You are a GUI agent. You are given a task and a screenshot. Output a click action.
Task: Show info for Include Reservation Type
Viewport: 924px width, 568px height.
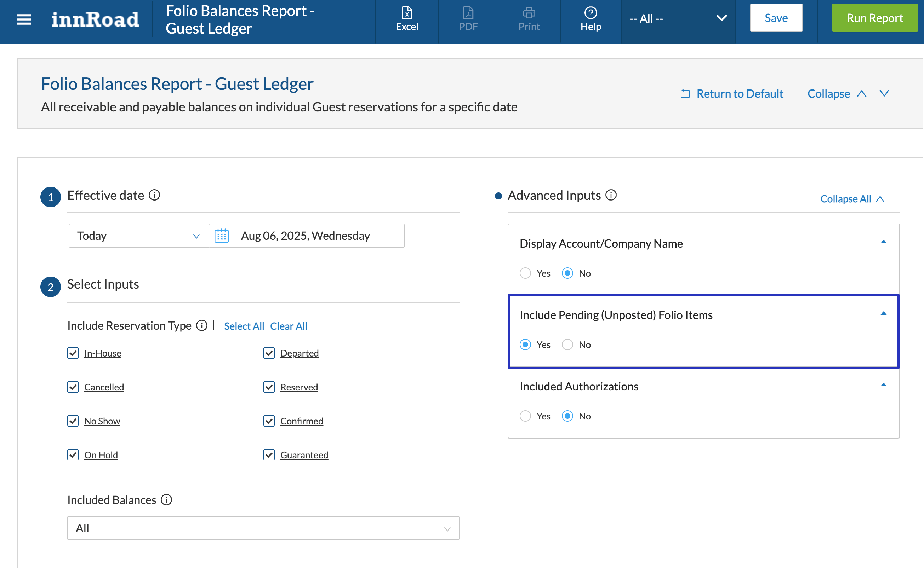click(202, 325)
